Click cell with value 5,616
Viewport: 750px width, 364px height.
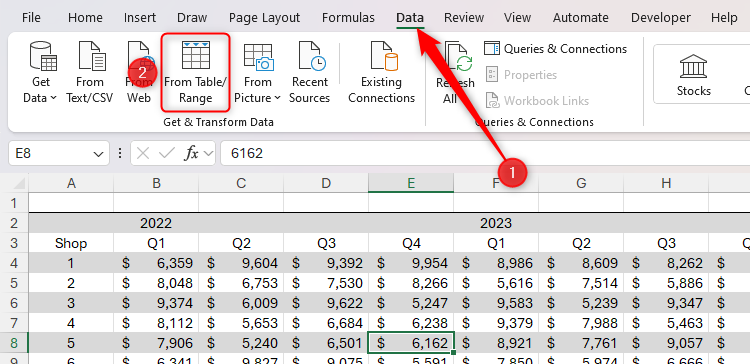point(496,283)
